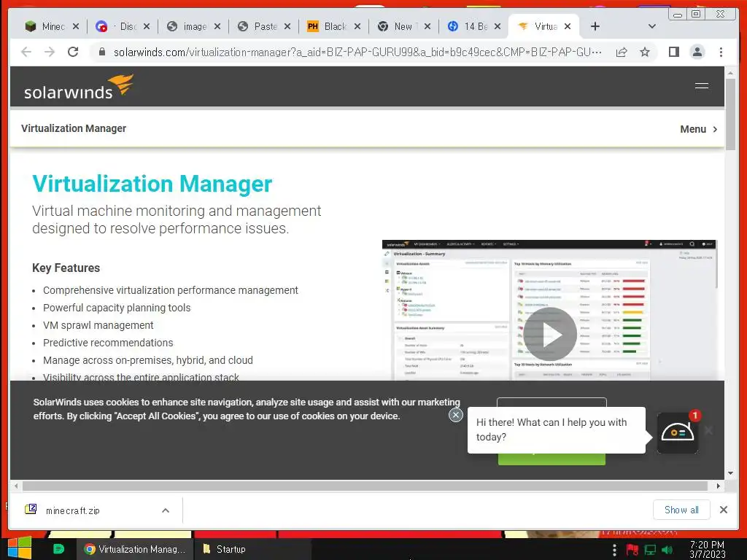
Task: Reload the SolarWinds page
Action: tap(73, 52)
